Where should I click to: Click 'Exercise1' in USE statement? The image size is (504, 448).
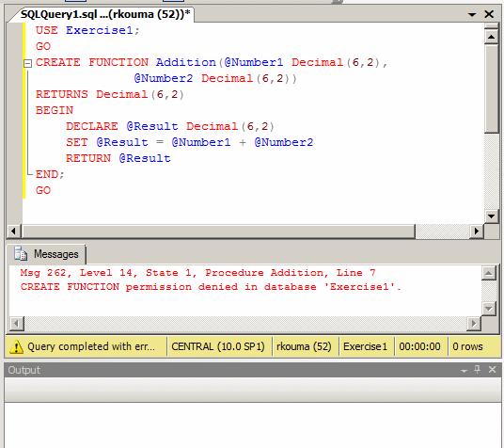[x=100, y=30]
